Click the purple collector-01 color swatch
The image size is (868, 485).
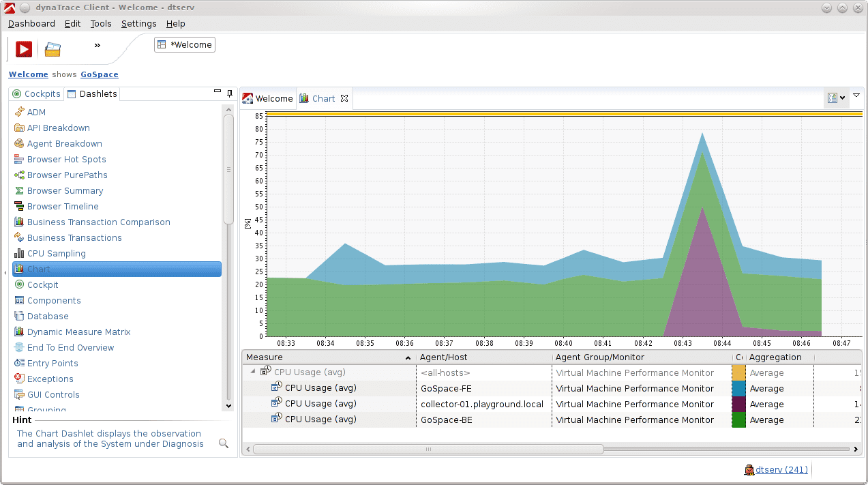[x=738, y=404]
